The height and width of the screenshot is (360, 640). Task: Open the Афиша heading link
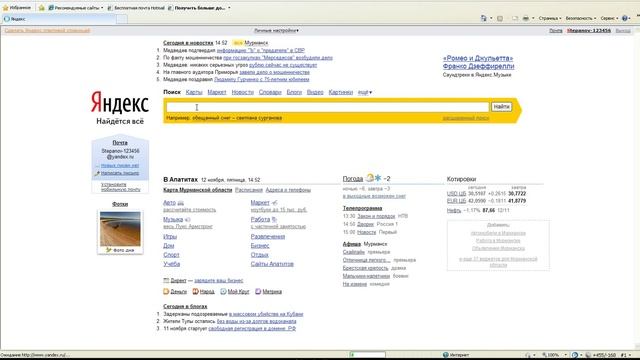click(x=351, y=244)
